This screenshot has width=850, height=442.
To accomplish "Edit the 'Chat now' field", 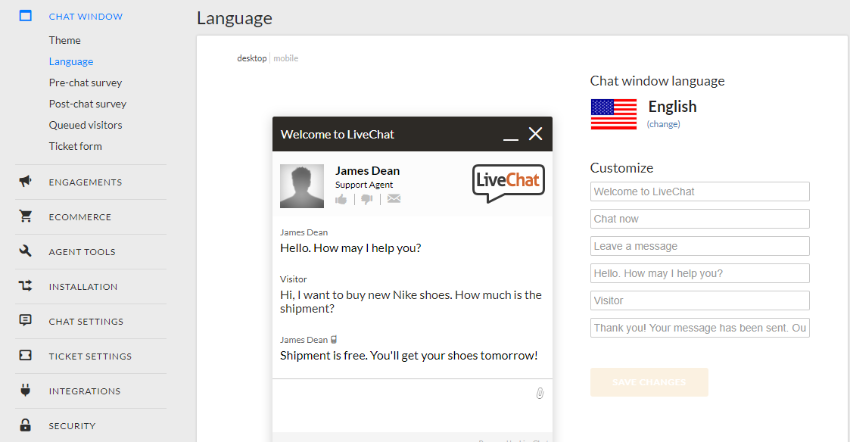I will coord(700,219).
